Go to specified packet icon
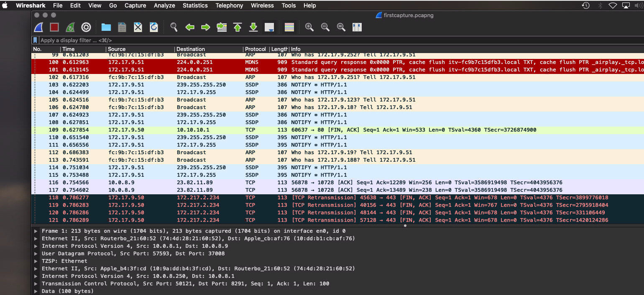This screenshot has width=644, height=295. [222, 27]
